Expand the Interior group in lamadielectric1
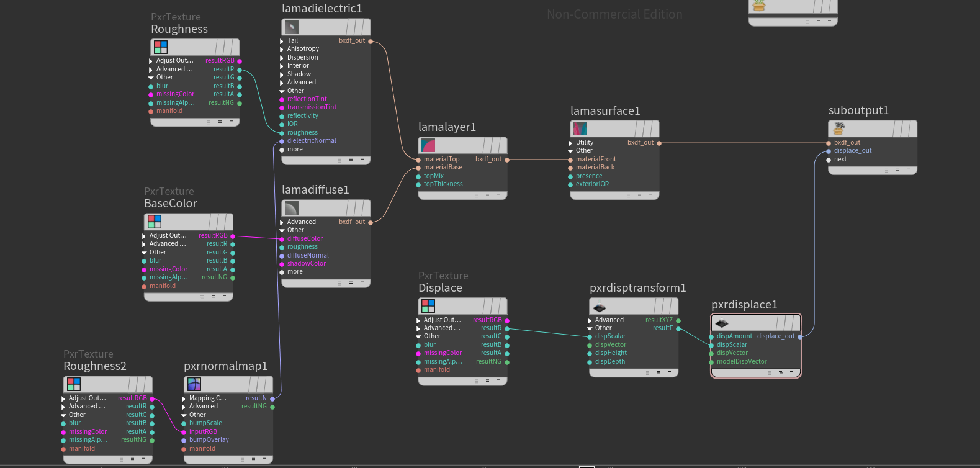Screen dimensions: 980x468 [x=282, y=66]
